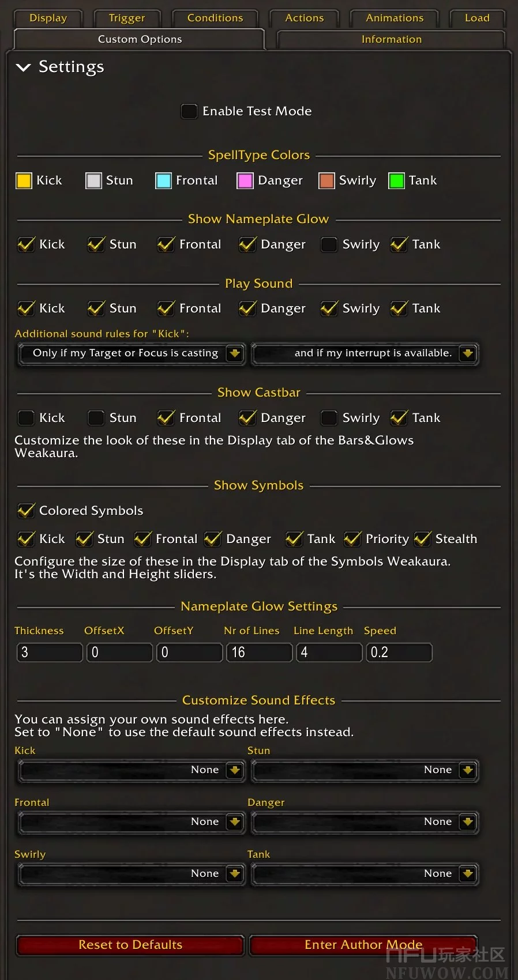Enable Swirly under Show Nameplate Glow
518x980 pixels.
coord(329,244)
